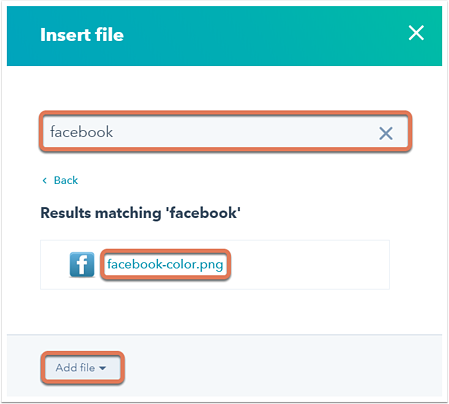
Task: Focus the file search field
Action: tap(225, 132)
